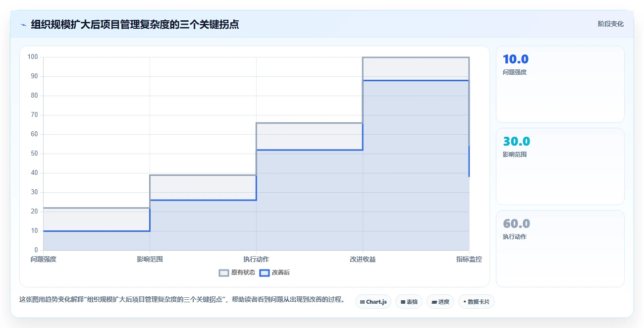
Task: Click the 50 y-axis tick value
Action: [35, 154]
